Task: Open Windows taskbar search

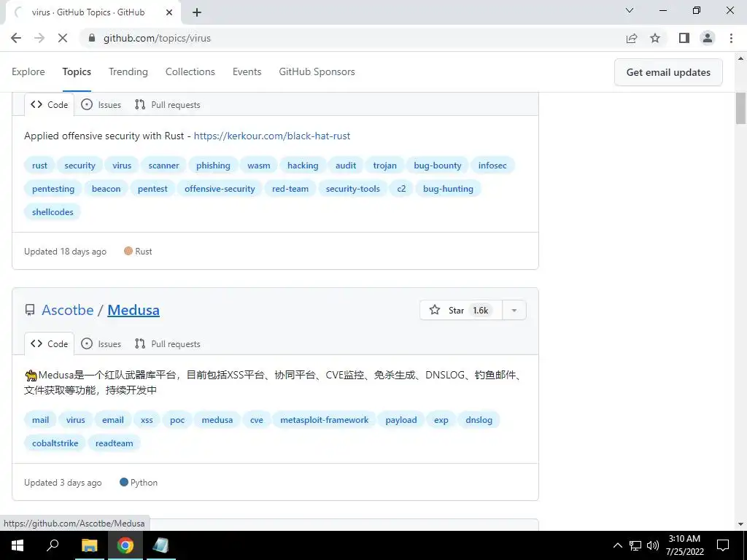Action: 53,545
